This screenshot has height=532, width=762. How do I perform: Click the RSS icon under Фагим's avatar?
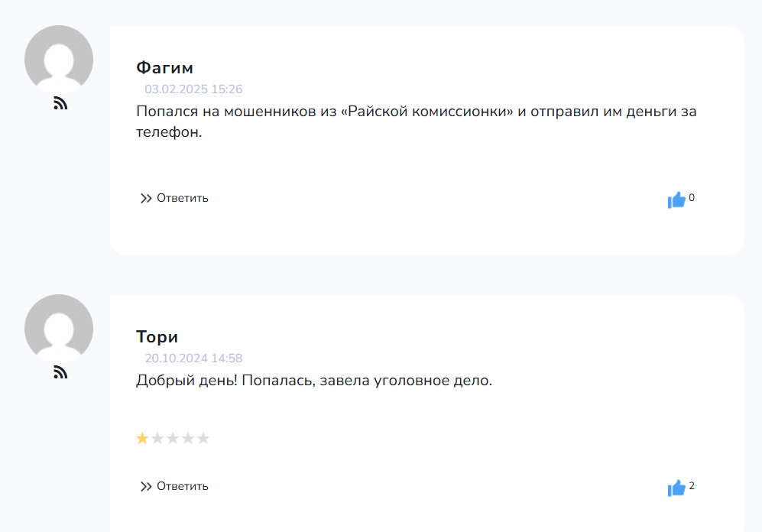pyautogui.click(x=60, y=104)
